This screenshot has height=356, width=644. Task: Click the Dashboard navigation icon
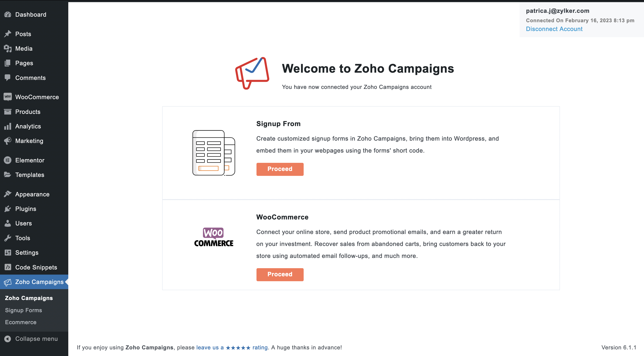pos(8,15)
